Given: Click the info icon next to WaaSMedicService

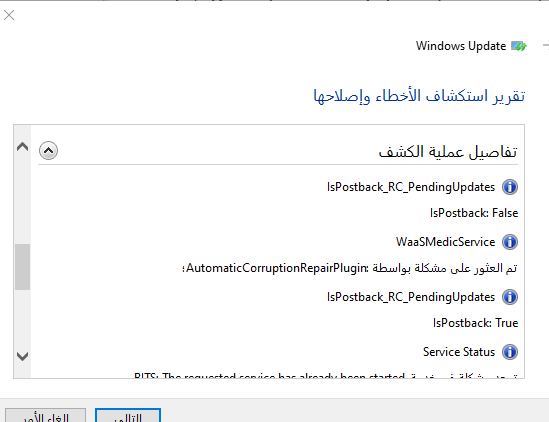Looking at the screenshot, I should click(x=510, y=242).
